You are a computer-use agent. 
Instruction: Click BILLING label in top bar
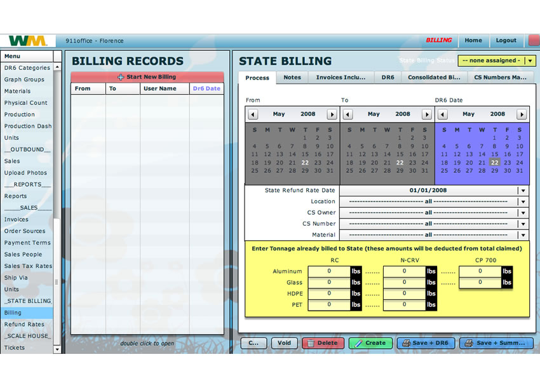(439, 40)
